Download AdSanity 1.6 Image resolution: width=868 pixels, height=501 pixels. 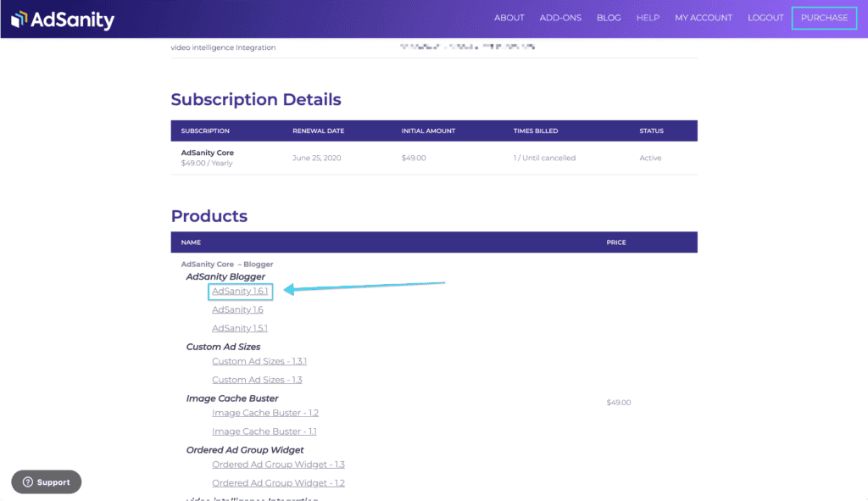238,309
